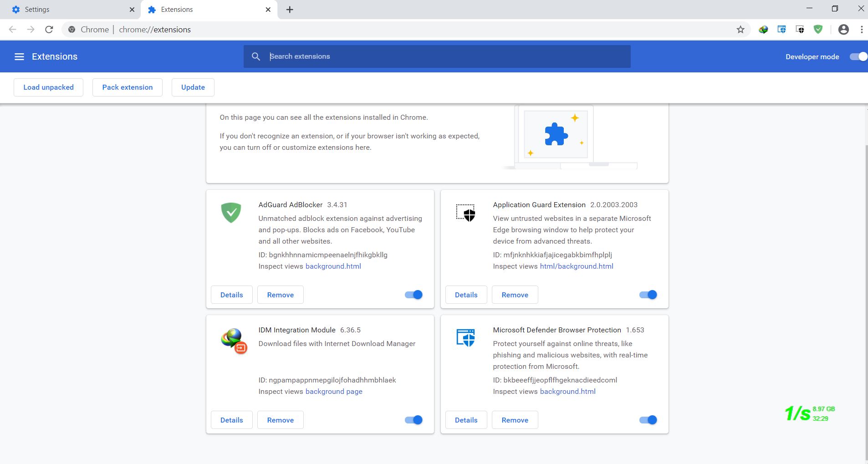
Task: Close the Settings tab
Action: click(x=132, y=10)
